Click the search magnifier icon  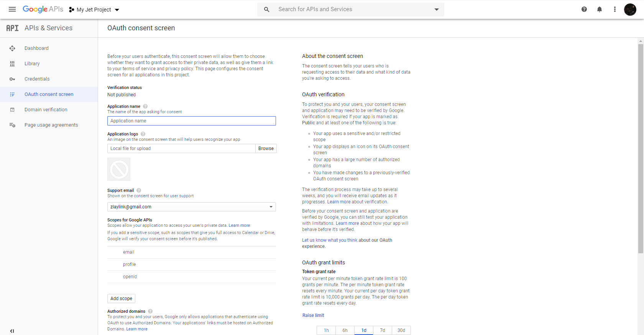point(267,9)
